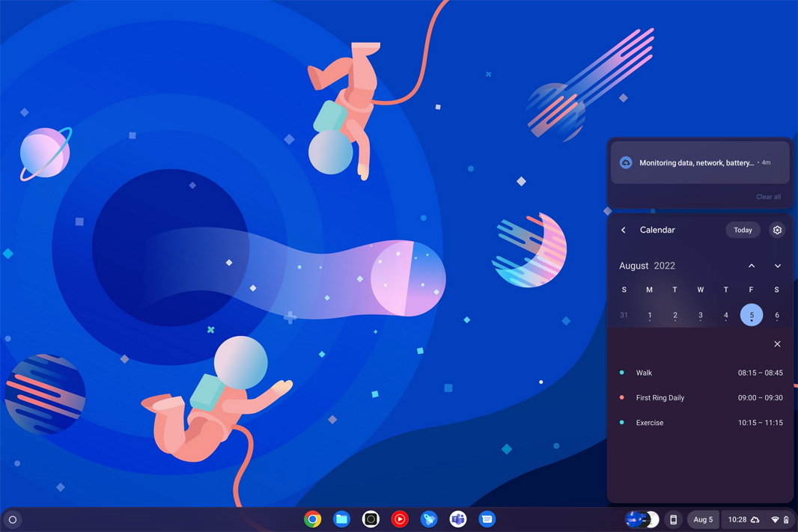Open Microsoft Teams from the shelf
This screenshot has height=532, width=798.
tap(458, 519)
